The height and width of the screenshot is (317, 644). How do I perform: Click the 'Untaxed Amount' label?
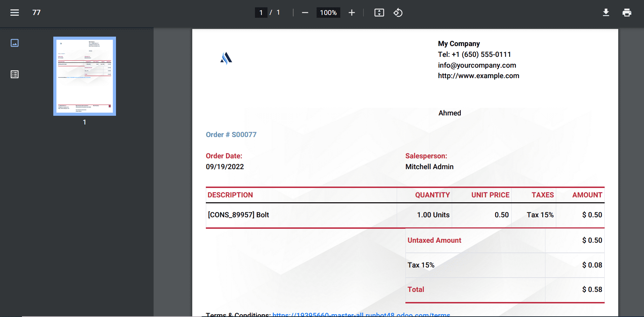click(x=434, y=240)
